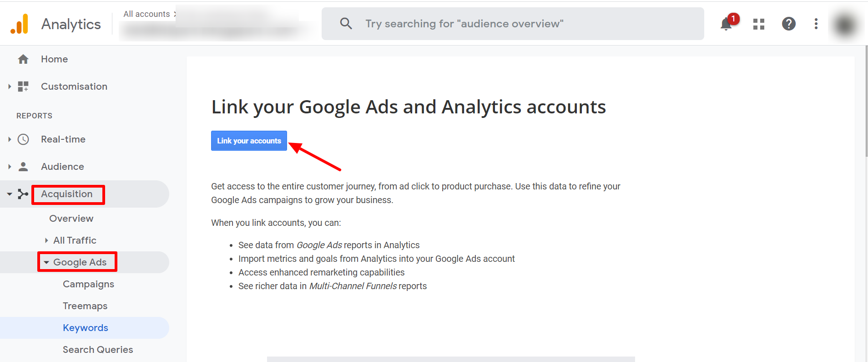Click the Home house icon
Image resolution: width=868 pixels, height=362 pixels.
pos(23,59)
